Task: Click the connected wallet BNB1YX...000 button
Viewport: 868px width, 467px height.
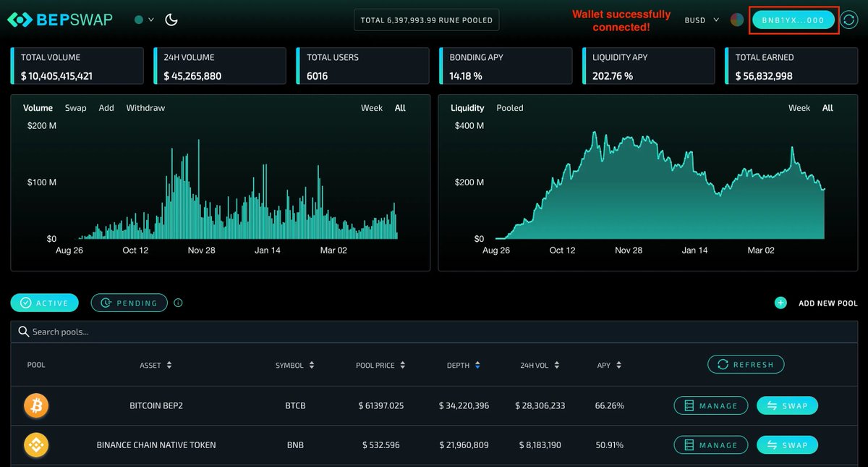Action: [793, 20]
